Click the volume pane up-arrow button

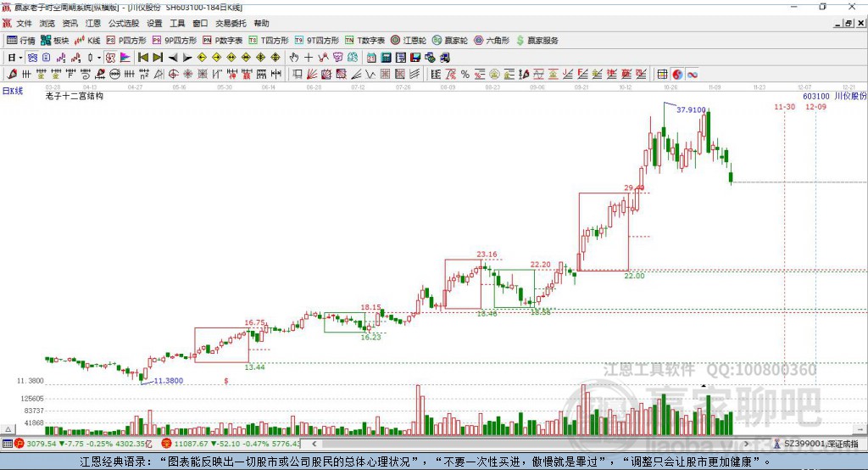click(x=8, y=429)
